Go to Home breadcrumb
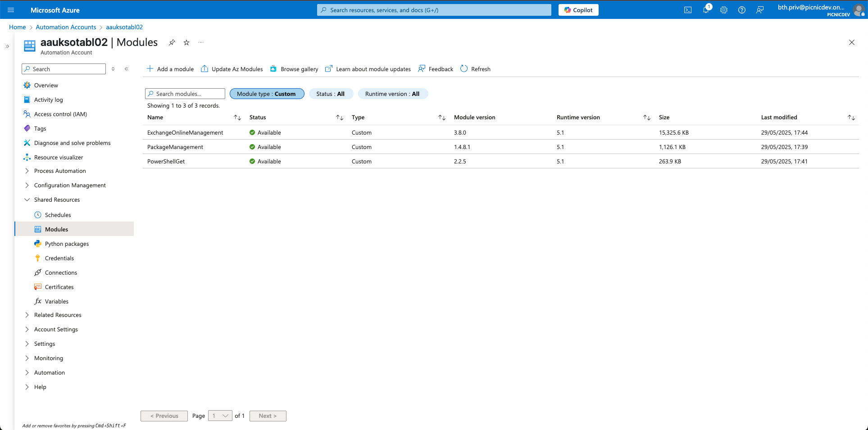868x430 pixels. click(18, 27)
